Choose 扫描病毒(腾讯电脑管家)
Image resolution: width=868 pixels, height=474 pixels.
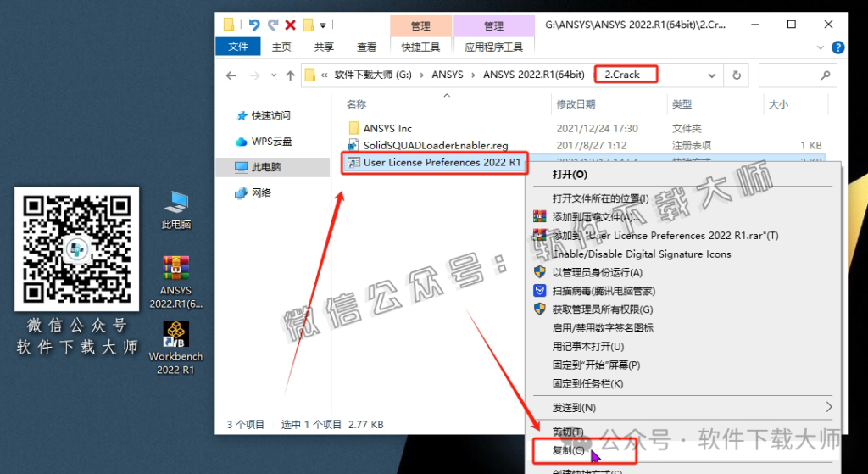pyautogui.click(x=604, y=291)
